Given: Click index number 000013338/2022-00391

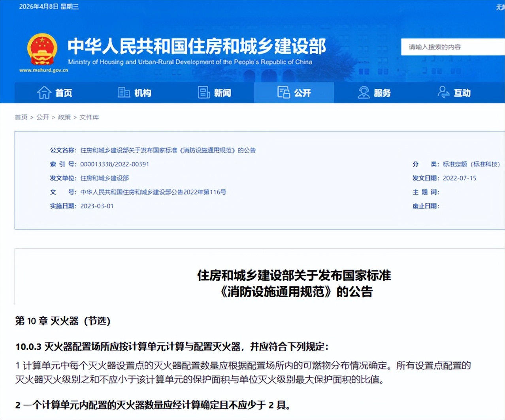Looking at the screenshot, I should pyautogui.click(x=115, y=164).
